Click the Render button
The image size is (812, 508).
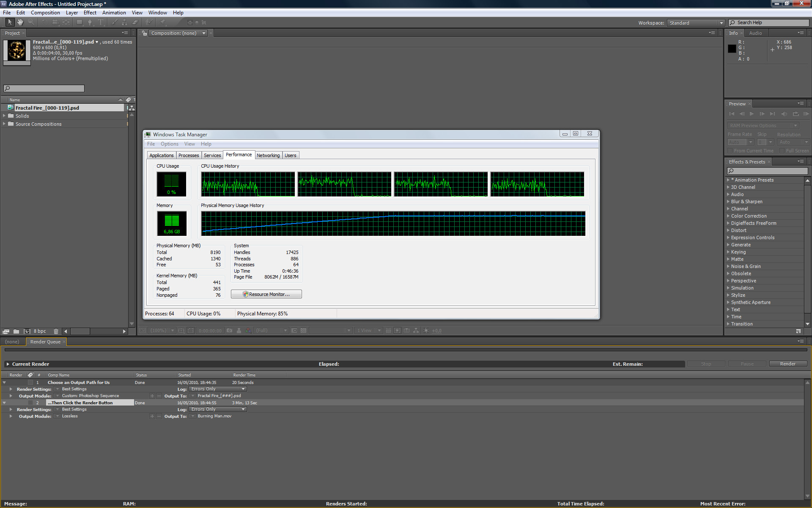pyautogui.click(x=787, y=364)
